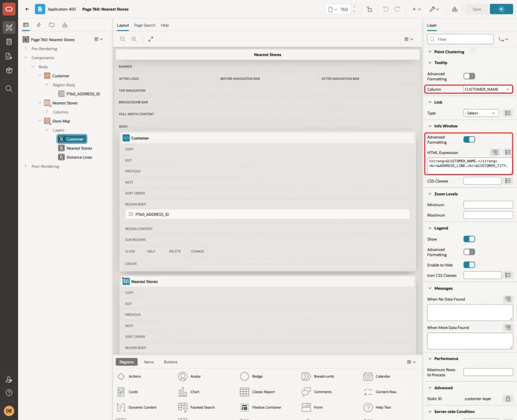Click the Minimum zoom level field

(488, 205)
